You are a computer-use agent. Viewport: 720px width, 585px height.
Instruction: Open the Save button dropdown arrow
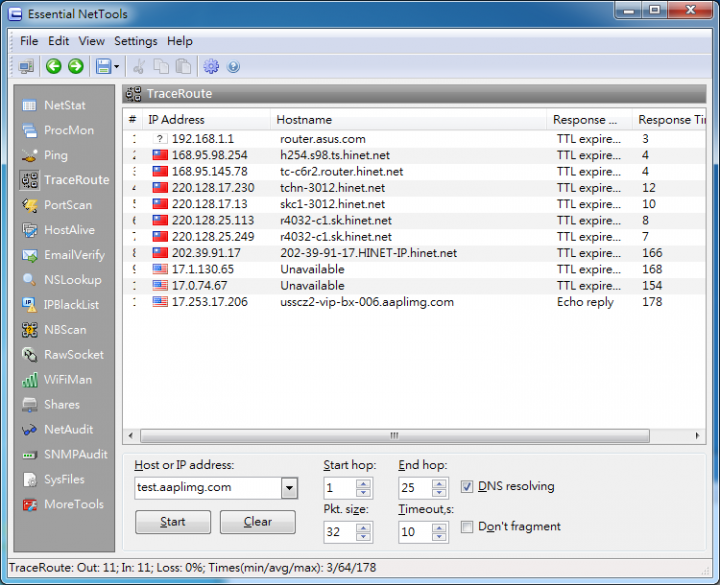117,67
